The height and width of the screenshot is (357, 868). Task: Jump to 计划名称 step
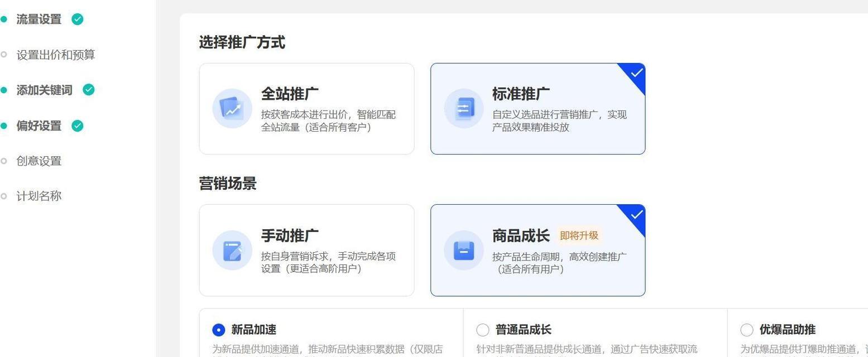[x=39, y=196]
